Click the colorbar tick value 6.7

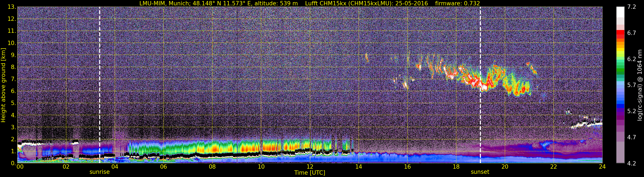[632, 33]
